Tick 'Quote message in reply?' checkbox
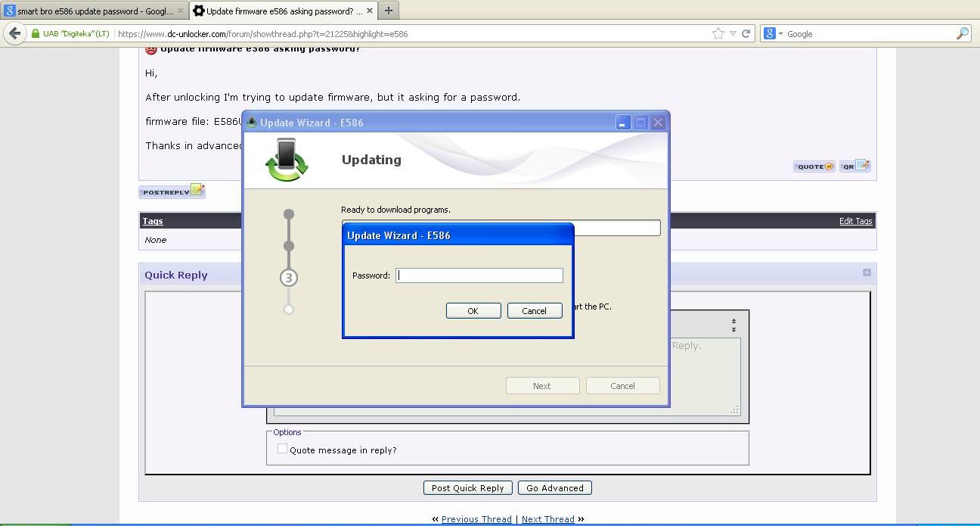This screenshot has height=526, width=980. coord(282,449)
